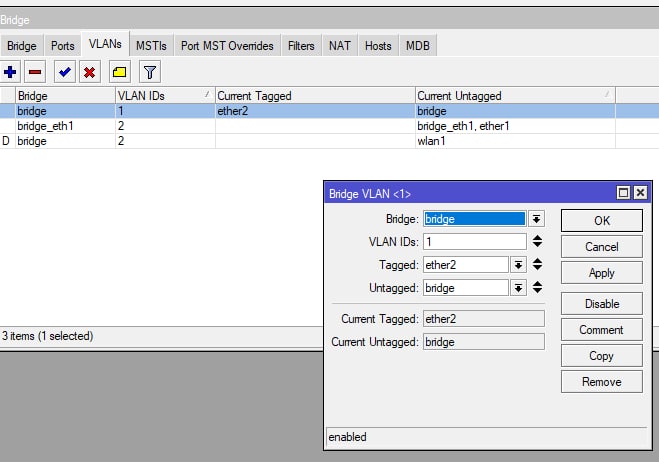Viewport: 659px width, 462px height.
Task: Click the Current Untagged read-only field
Action: 484,342
